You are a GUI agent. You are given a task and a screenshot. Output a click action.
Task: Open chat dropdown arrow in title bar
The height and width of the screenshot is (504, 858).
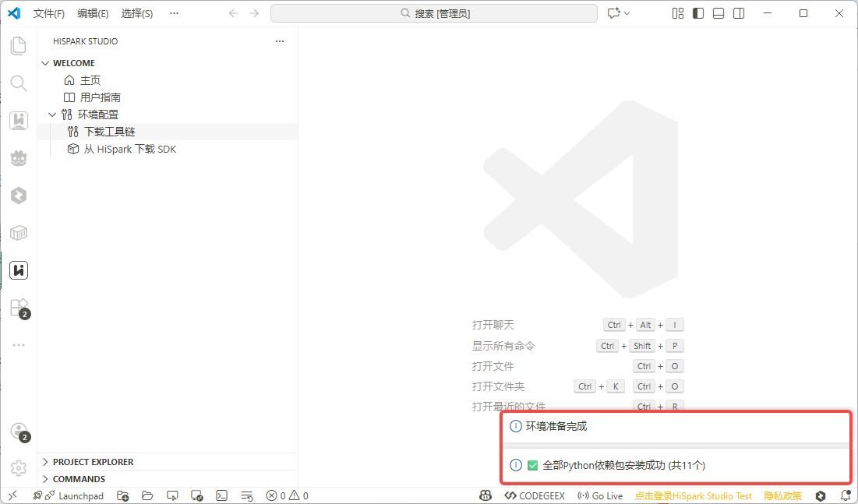point(627,13)
